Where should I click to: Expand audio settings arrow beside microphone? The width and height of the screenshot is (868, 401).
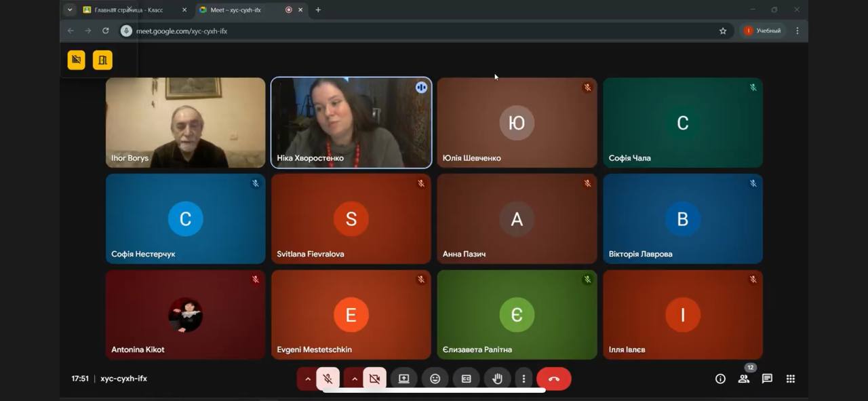307,379
